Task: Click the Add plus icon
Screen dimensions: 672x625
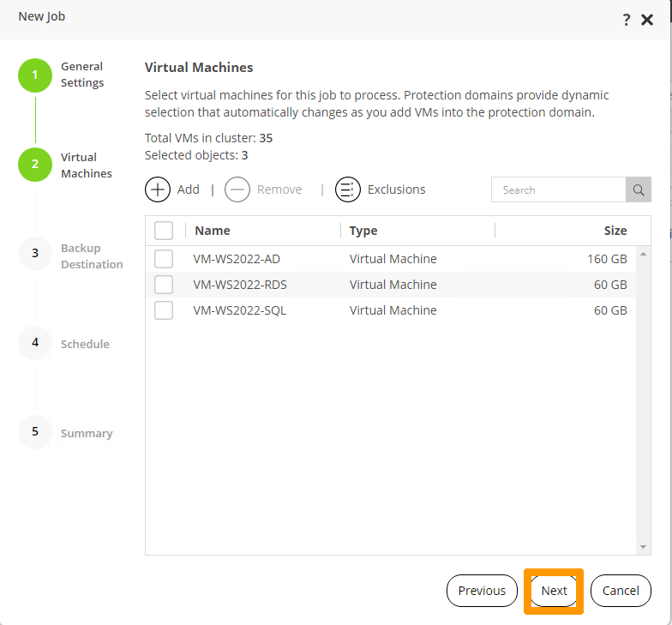Action: click(158, 189)
